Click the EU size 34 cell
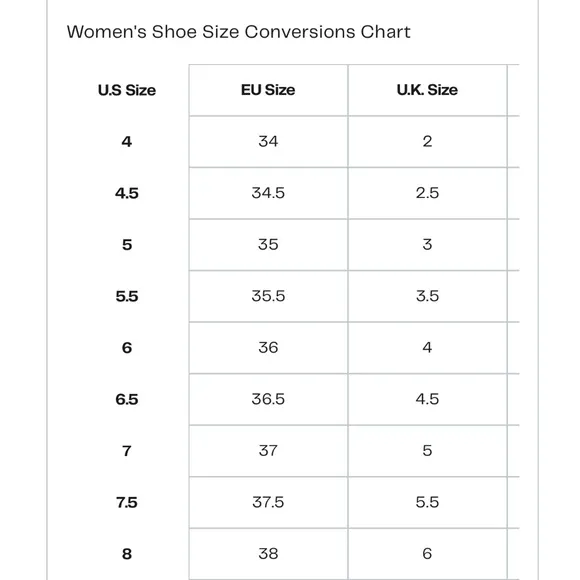The height and width of the screenshot is (580, 580). pyautogui.click(x=268, y=142)
